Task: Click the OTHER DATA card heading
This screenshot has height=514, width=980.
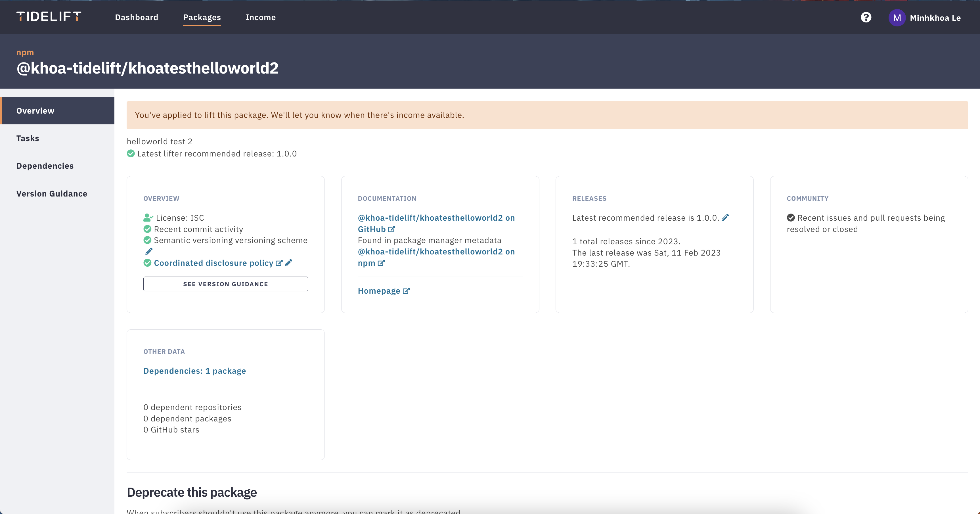Action: point(164,352)
